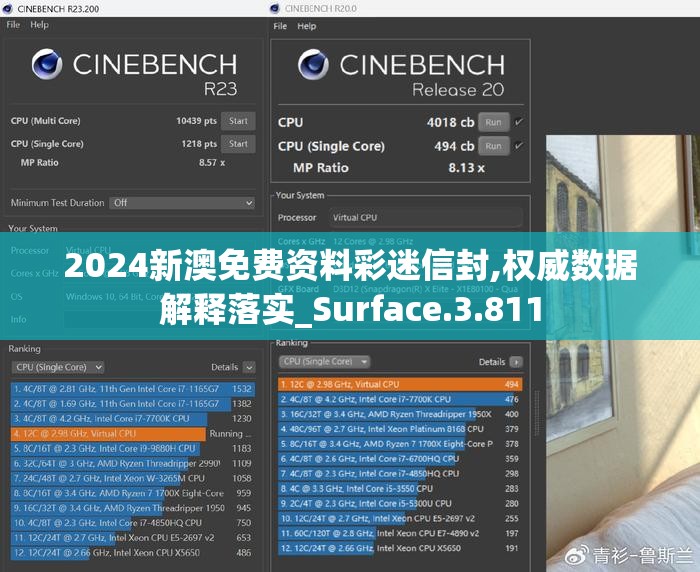Viewport: 700px width, 572px height.
Task: Select R20 rank 12 Xeon X5650 row
Action: pyautogui.click(x=400, y=548)
